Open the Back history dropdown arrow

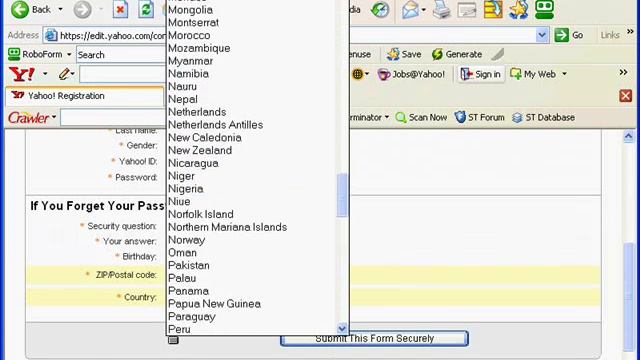(x=60, y=9)
